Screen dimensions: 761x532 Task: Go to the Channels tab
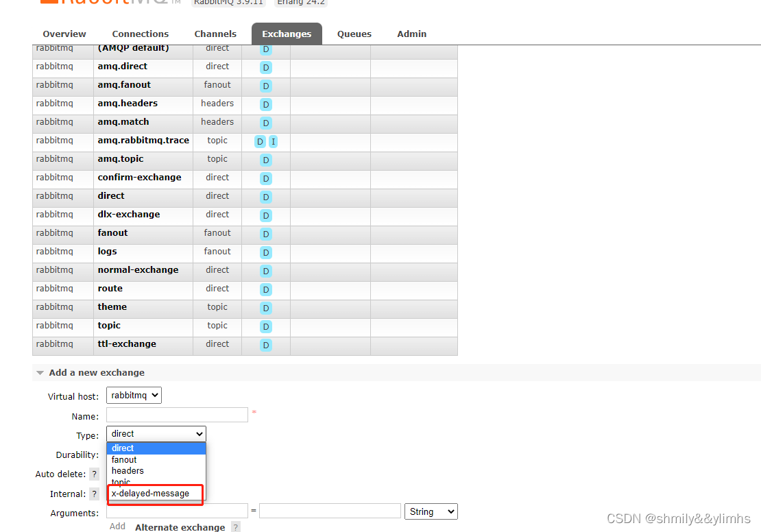215,34
